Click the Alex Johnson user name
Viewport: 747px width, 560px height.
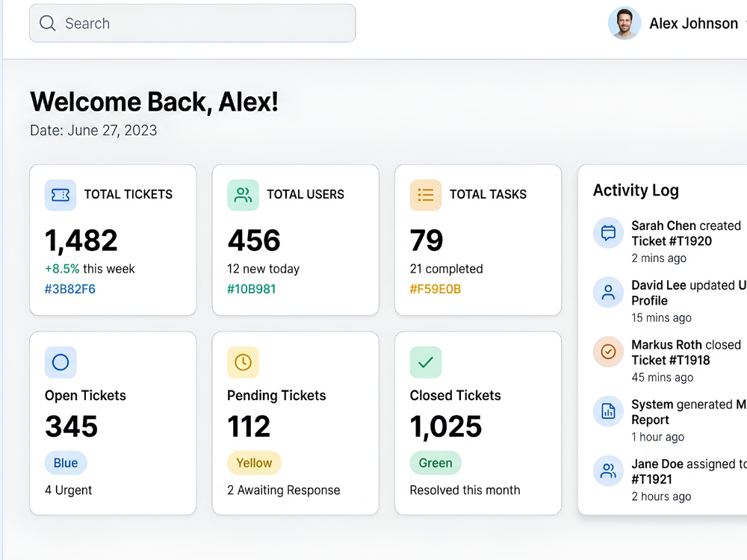pos(694,23)
